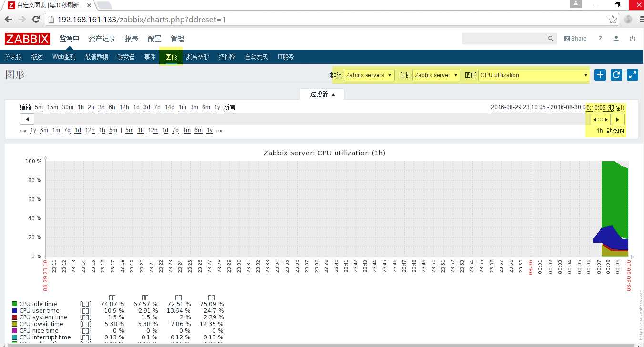Click the blue CPU user time swatch

coord(14,311)
